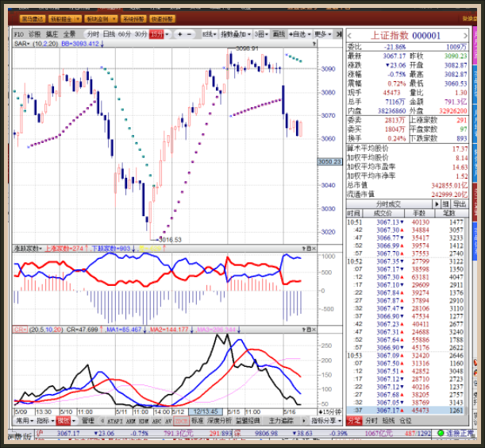Open the 常用 indicator group menu
The image size is (485, 448).
coord(22,421)
